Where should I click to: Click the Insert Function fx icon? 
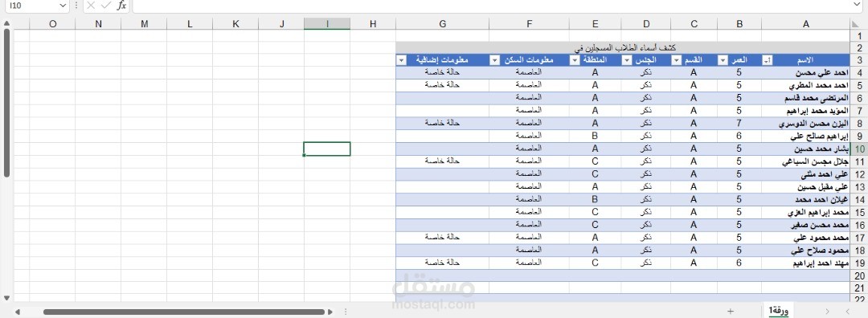[x=121, y=6]
